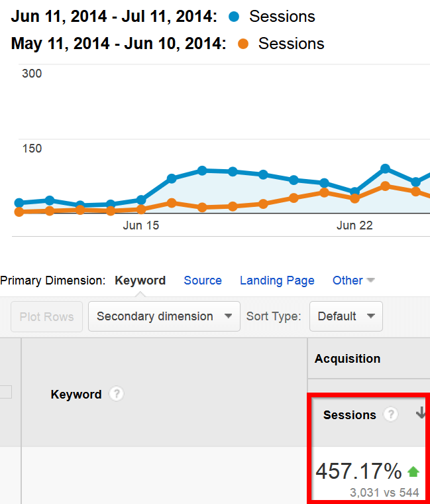Image resolution: width=430 pixels, height=504 pixels.
Task: Click the 457.17% sessions change value
Action: (358, 472)
